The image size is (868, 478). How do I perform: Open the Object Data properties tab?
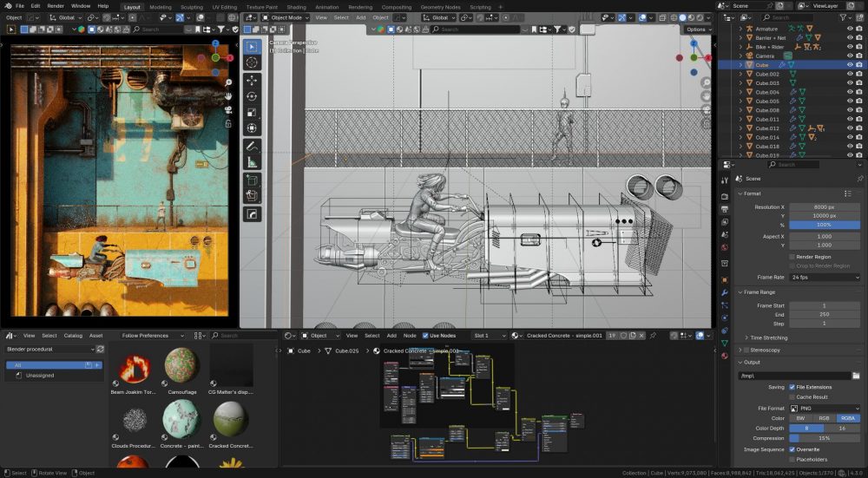point(725,343)
